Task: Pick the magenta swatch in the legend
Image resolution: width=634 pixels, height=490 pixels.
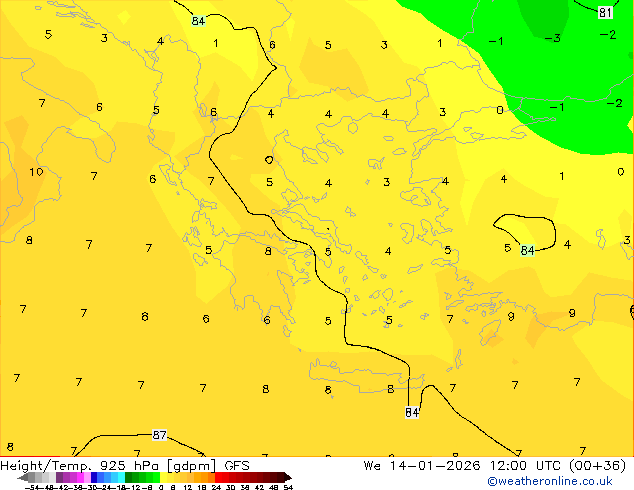Action: (x=80, y=477)
